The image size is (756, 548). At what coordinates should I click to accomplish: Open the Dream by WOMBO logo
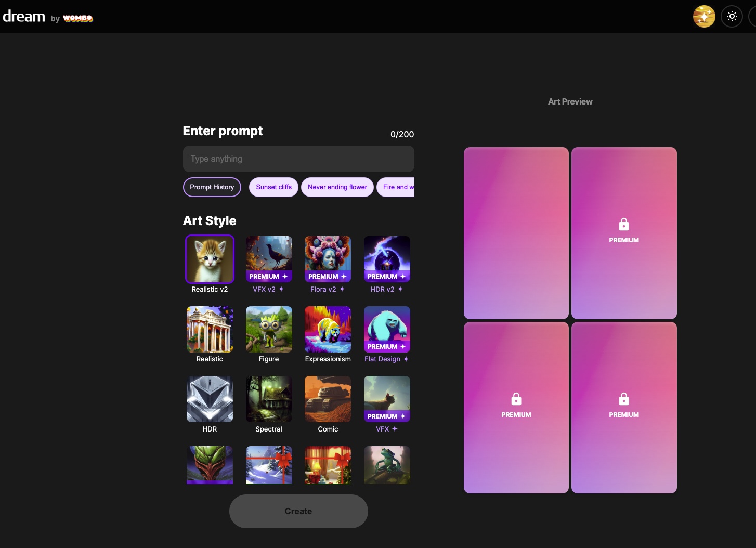point(48,17)
